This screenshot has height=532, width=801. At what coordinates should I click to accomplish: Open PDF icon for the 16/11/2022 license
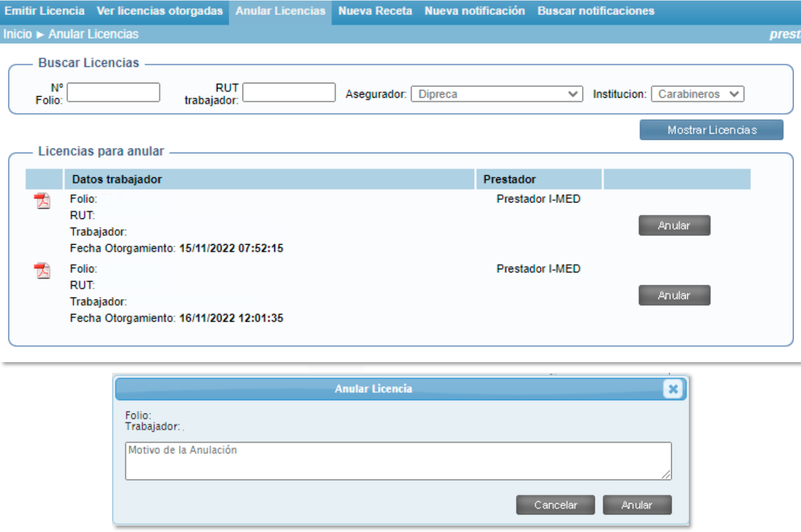[x=42, y=271]
